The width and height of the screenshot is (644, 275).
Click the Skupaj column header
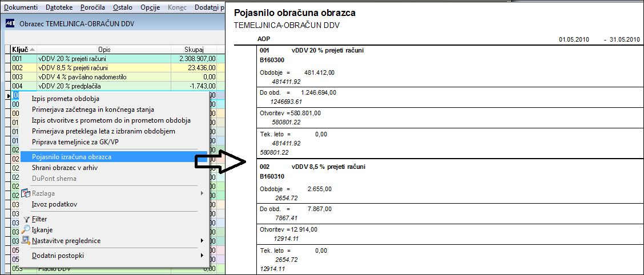[194, 49]
